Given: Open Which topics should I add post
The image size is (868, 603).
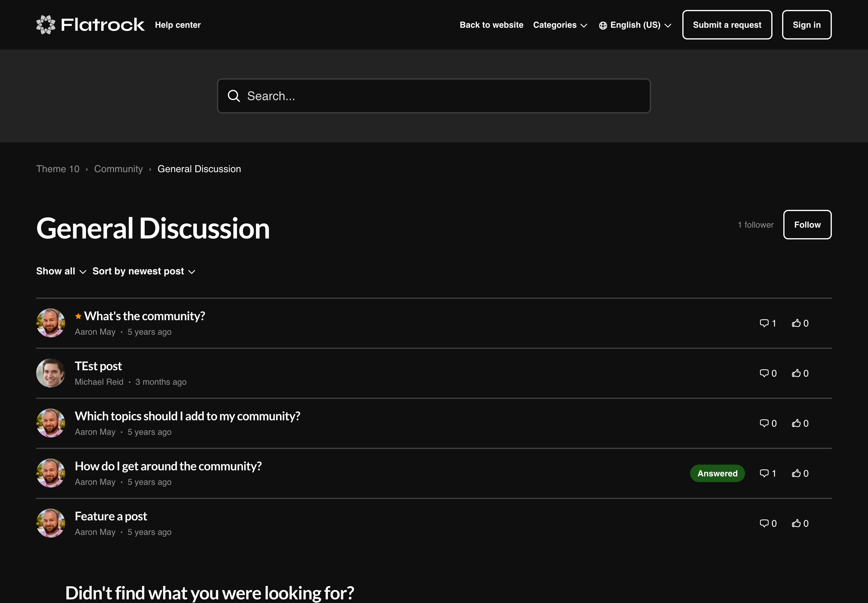Looking at the screenshot, I should [187, 416].
